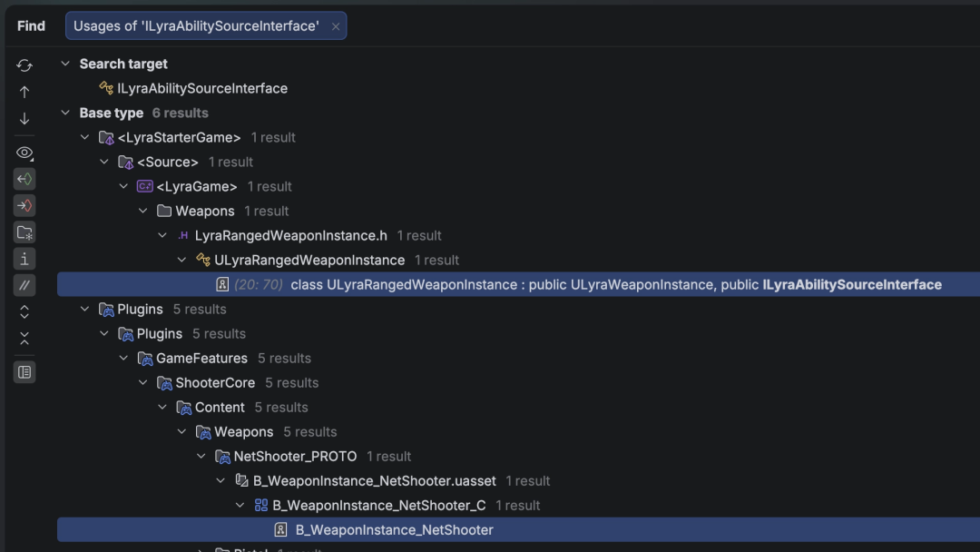Collapse the Search target section

pyautogui.click(x=65, y=64)
